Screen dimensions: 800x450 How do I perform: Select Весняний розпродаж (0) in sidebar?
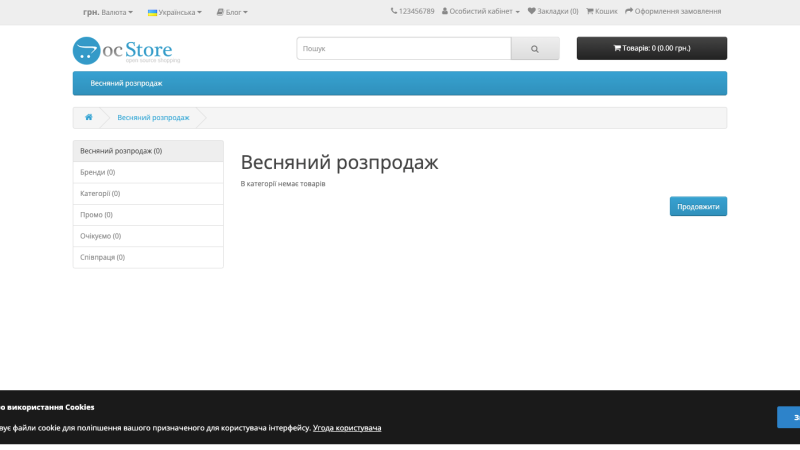[x=148, y=151]
